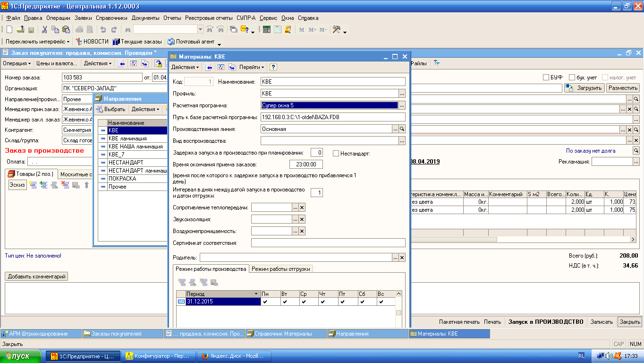Click the Наименование input field
Image resolution: width=644 pixels, height=363 pixels.
[333, 82]
